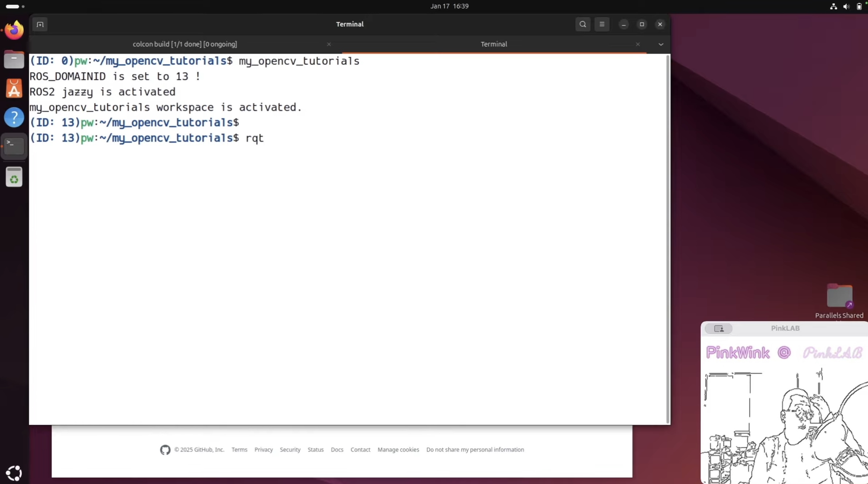The height and width of the screenshot is (484, 868).
Task: Switch to the colcon build tab
Action: click(x=185, y=44)
